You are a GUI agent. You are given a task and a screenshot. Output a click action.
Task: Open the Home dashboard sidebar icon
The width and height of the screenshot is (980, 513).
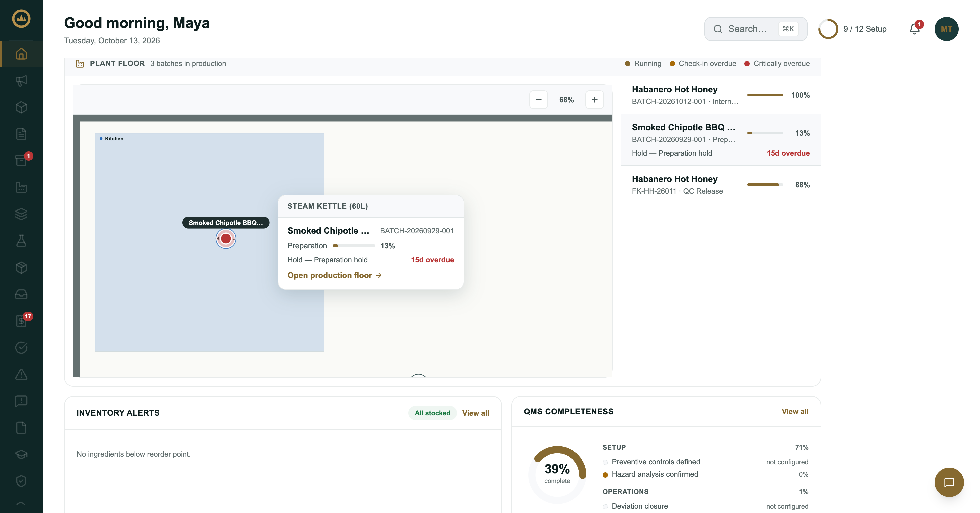click(21, 54)
